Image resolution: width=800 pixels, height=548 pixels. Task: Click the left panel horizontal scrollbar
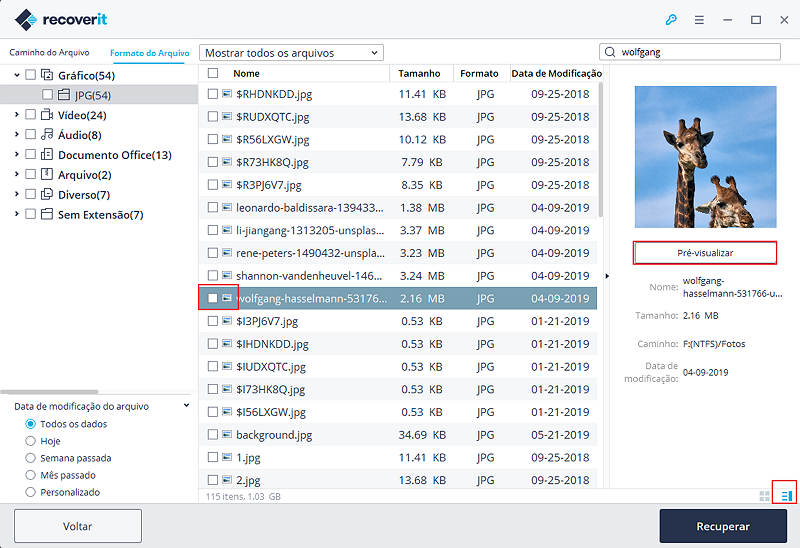pyautogui.click(x=49, y=392)
